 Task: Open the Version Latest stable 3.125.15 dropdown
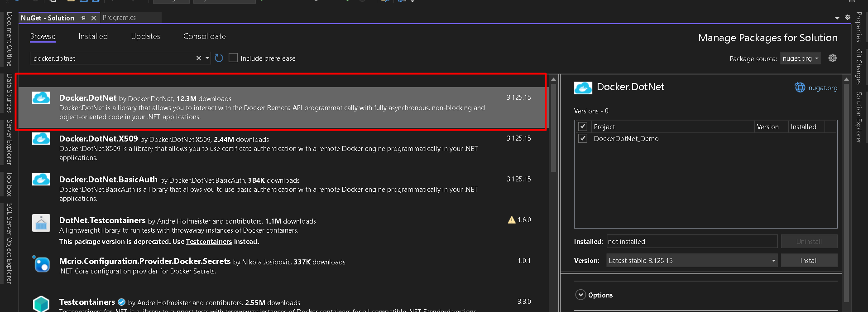coord(692,261)
